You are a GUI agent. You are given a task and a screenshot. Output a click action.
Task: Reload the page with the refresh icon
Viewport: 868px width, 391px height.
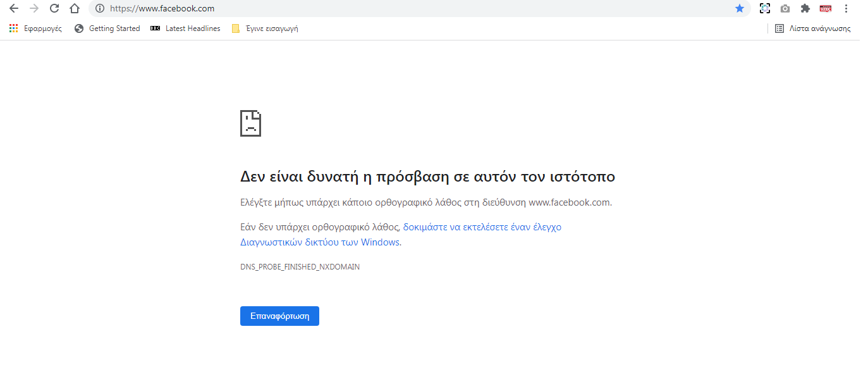54,8
